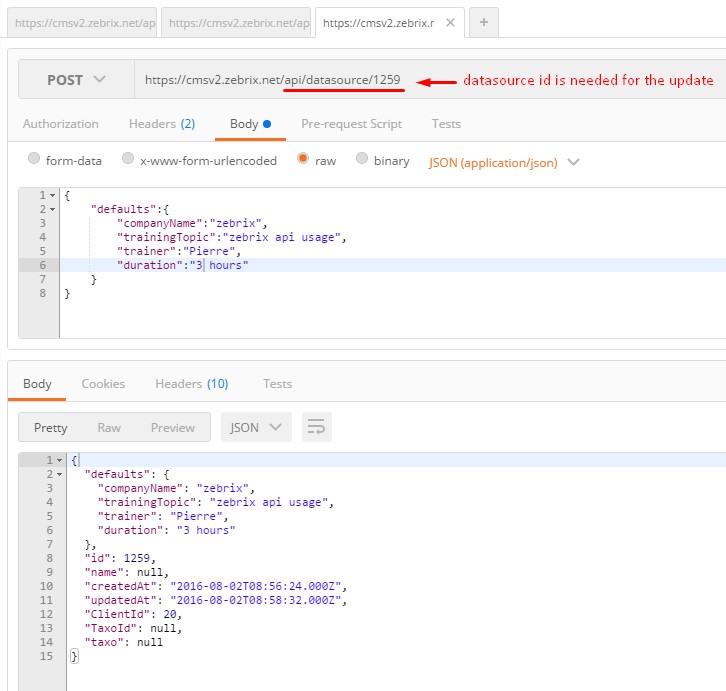The image size is (726, 691).
Task: Open the request Headers (2) tab
Action: [x=161, y=124]
